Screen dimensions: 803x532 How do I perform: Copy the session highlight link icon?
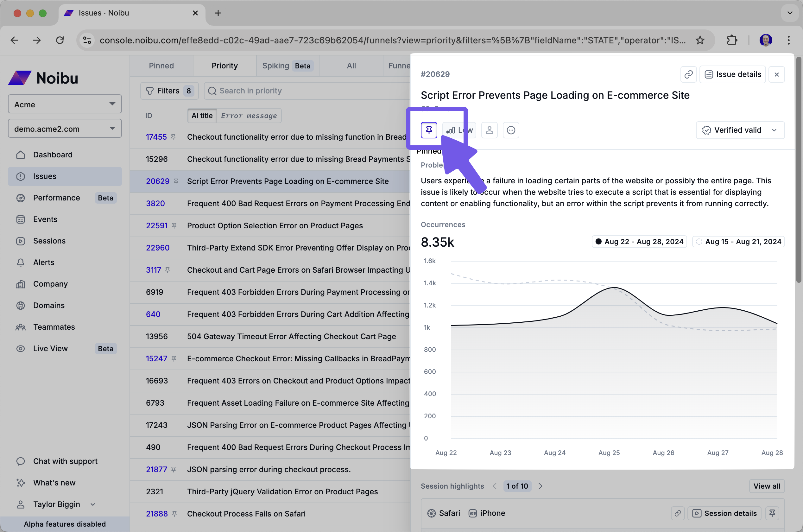(678, 513)
